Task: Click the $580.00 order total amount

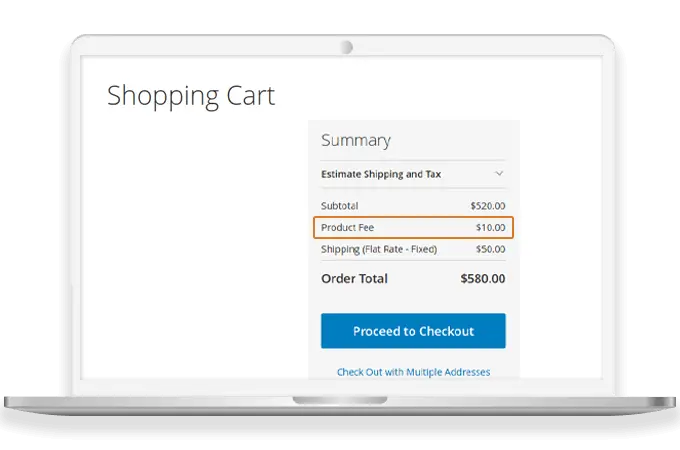Action: click(483, 279)
